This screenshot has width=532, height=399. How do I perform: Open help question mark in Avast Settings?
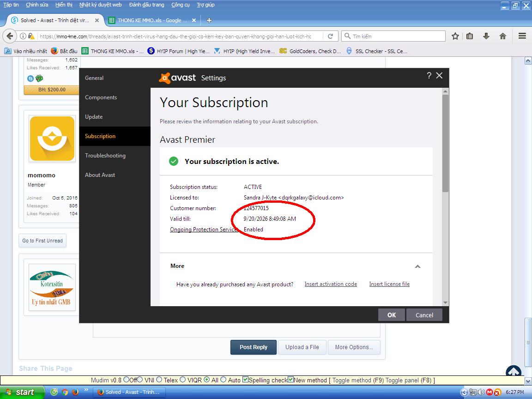(429, 75)
